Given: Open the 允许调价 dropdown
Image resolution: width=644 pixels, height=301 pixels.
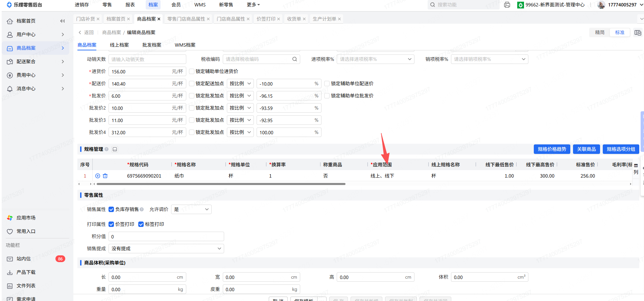Looking at the screenshot, I should click(x=191, y=209).
